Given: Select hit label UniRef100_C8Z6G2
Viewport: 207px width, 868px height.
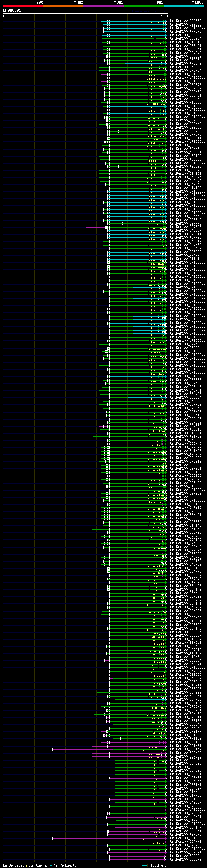Looking at the screenshot, I should click(186, 88).
